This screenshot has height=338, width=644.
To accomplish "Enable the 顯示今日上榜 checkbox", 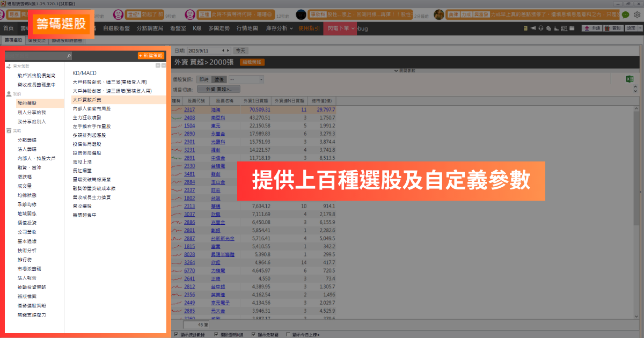I will click(289, 333).
